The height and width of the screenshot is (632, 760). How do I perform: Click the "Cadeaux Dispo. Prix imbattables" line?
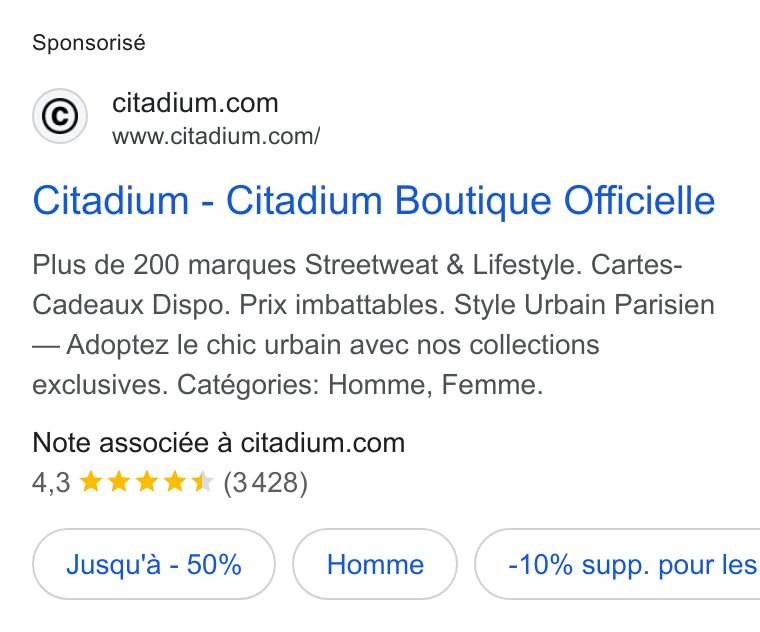(374, 305)
